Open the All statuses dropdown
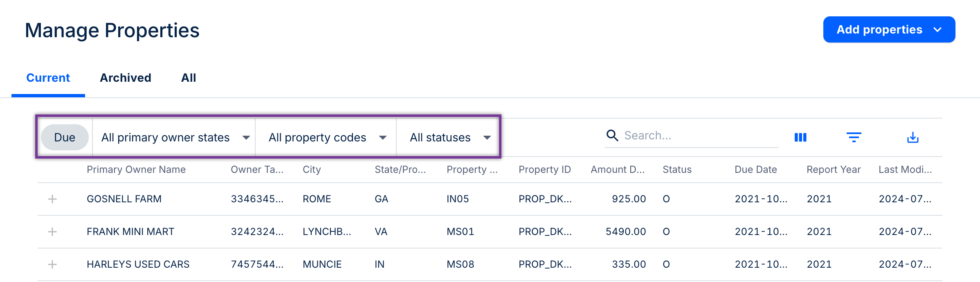Viewport: 980px width, 282px height. (x=450, y=137)
